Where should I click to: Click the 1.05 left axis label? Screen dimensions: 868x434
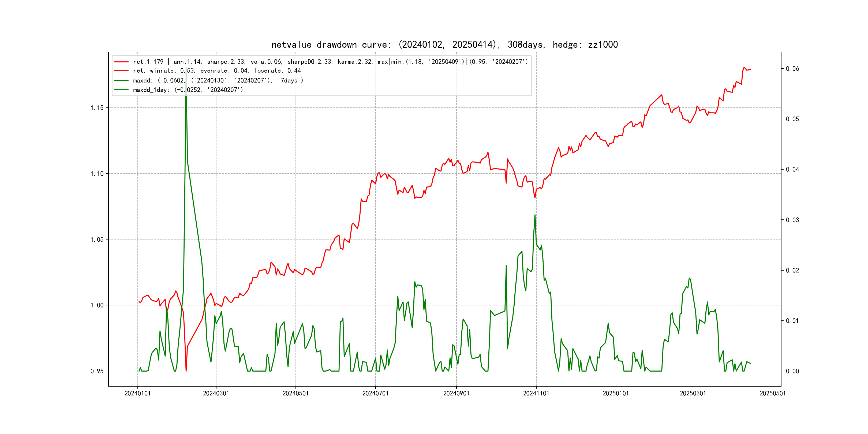[97, 240]
